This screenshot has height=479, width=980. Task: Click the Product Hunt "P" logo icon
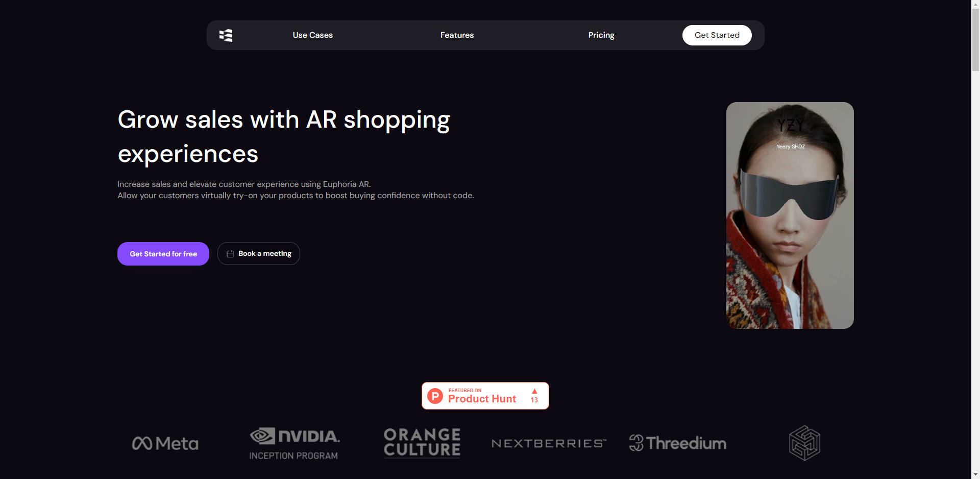(434, 396)
